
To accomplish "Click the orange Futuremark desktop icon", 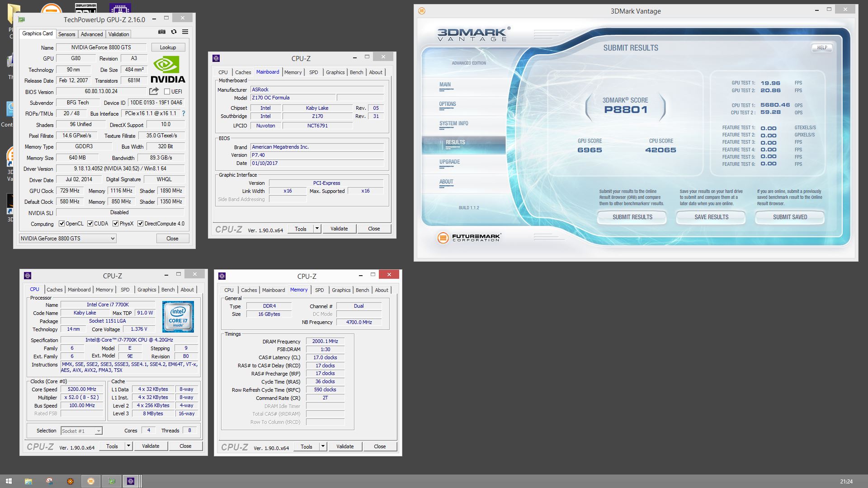I will [51, 8].
